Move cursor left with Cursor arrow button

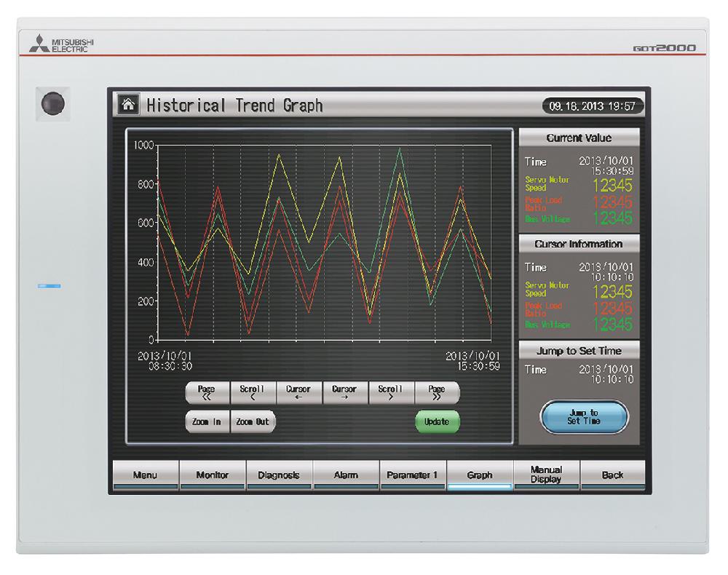click(298, 393)
